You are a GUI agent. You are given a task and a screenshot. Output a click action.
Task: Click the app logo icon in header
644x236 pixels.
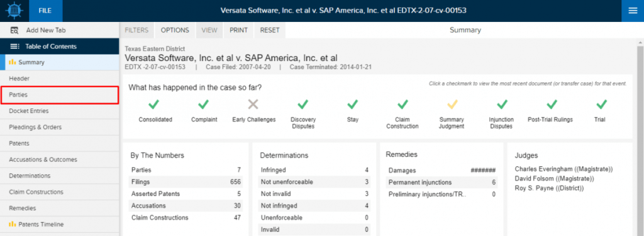click(14, 11)
